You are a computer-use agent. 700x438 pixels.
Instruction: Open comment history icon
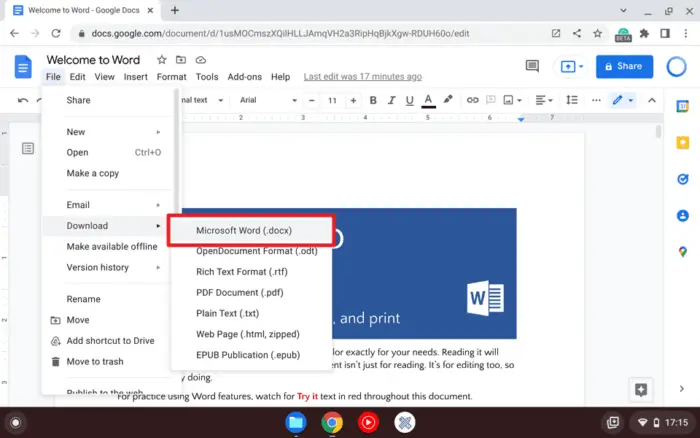pyautogui.click(x=532, y=67)
